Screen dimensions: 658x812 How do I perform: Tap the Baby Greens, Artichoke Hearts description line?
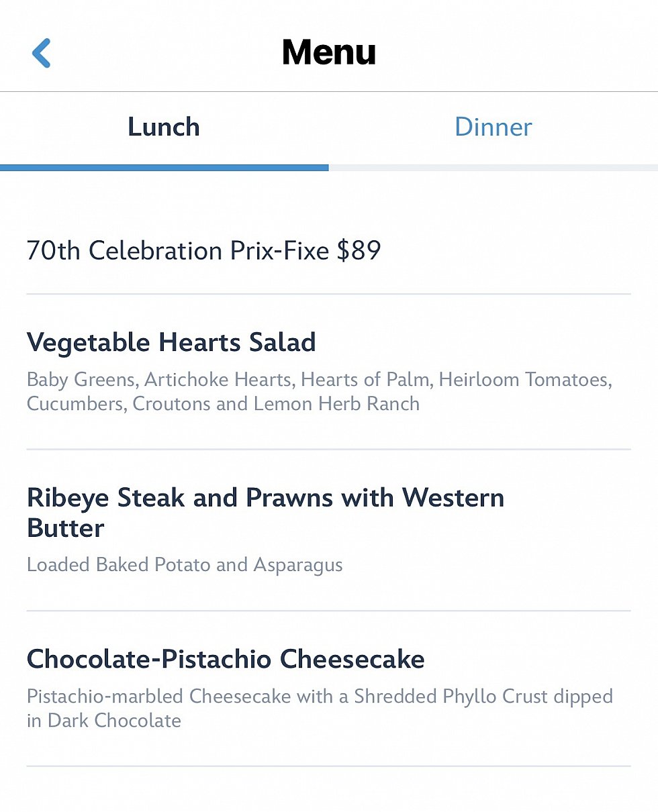tap(319, 380)
